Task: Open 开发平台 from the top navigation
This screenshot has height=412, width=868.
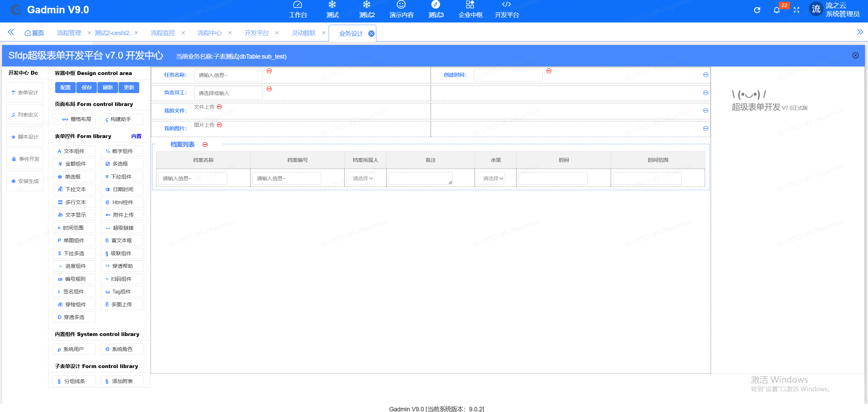Action: 506,10
